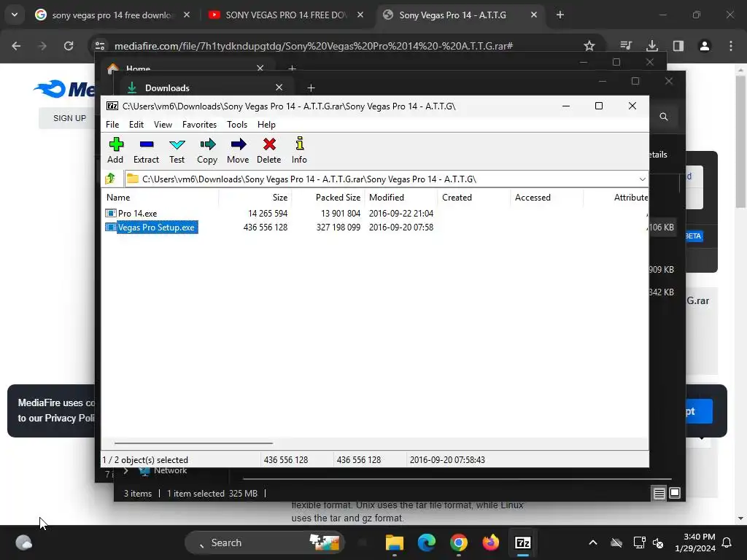Click the 7-Zip taskbar icon

[522, 542]
